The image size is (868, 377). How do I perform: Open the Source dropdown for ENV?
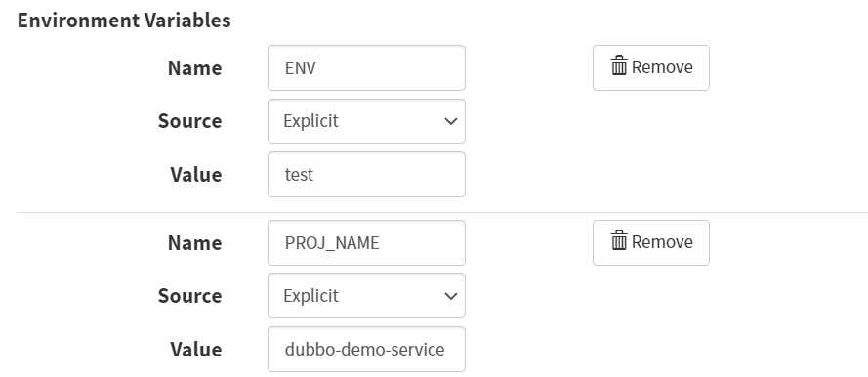tap(366, 121)
